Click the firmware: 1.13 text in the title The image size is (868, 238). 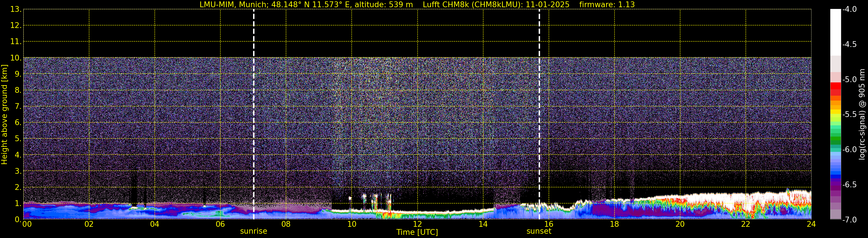[607, 5]
